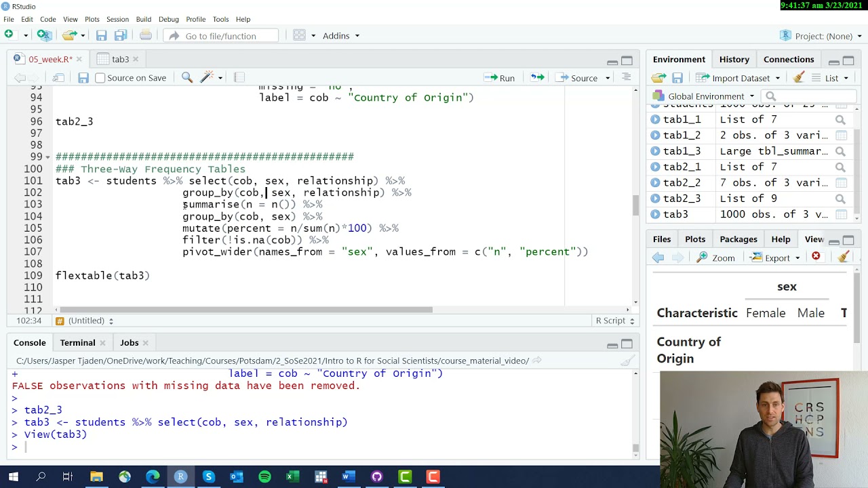View tab3 data table icon
The height and width of the screenshot is (488, 868).
pos(841,214)
